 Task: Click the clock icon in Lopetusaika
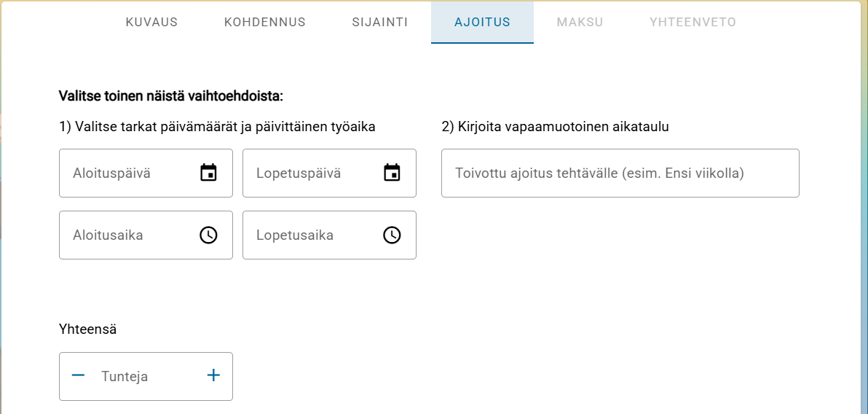click(x=392, y=235)
